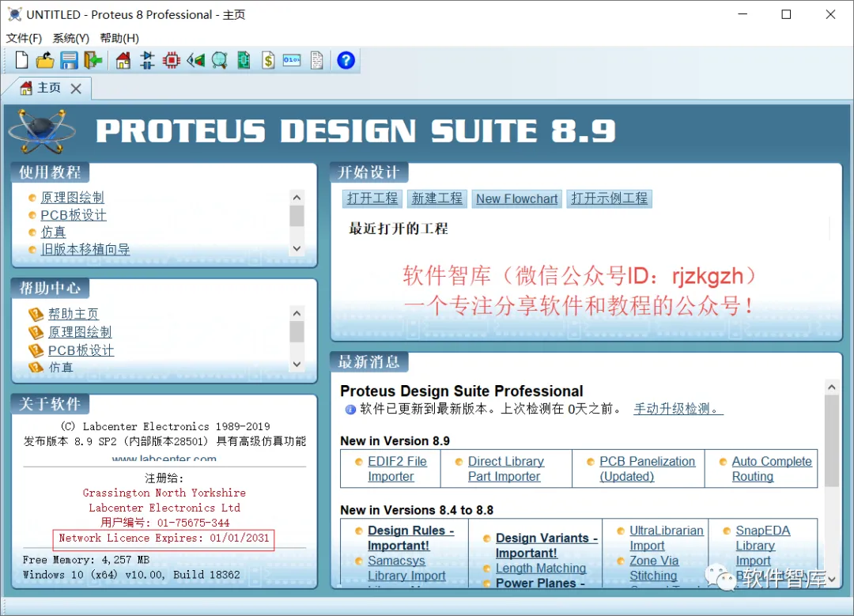Open the tutorial link 原理图绘制
854x616 pixels.
[73, 198]
